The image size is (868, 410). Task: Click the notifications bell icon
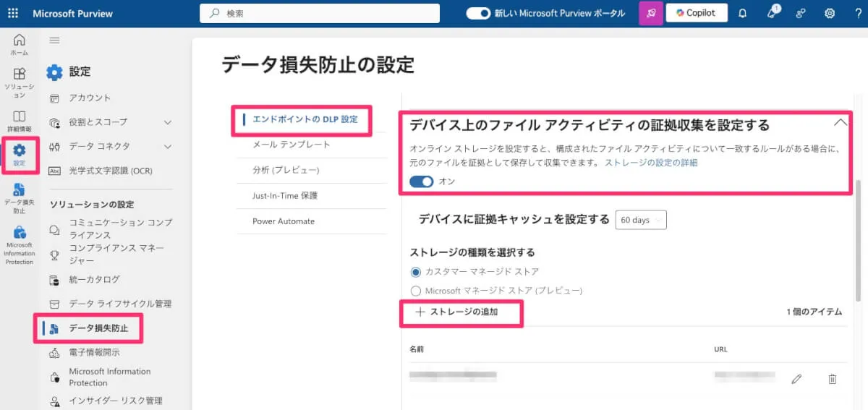pyautogui.click(x=742, y=13)
